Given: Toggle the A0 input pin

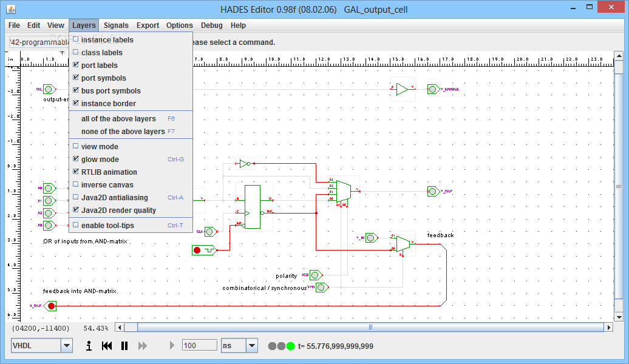Looking at the screenshot, I should pyautogui.click(x=49, y=188).
